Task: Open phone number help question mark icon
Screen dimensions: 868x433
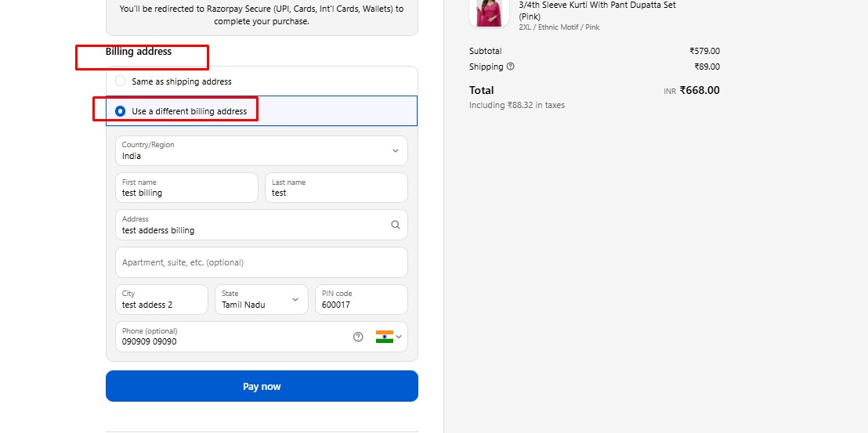Action: (x=358, y=337)
